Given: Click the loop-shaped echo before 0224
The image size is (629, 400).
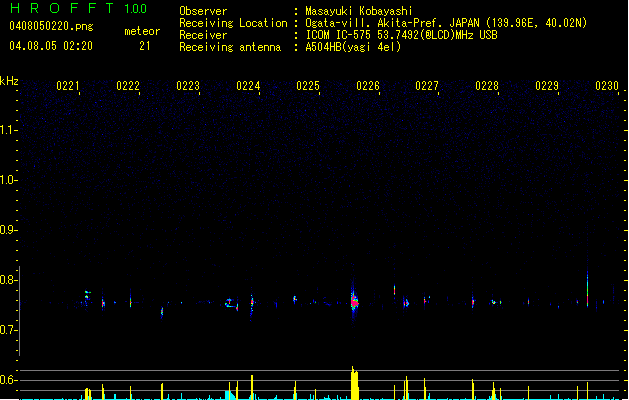Looking at the screenshot, I should point(230,303).
